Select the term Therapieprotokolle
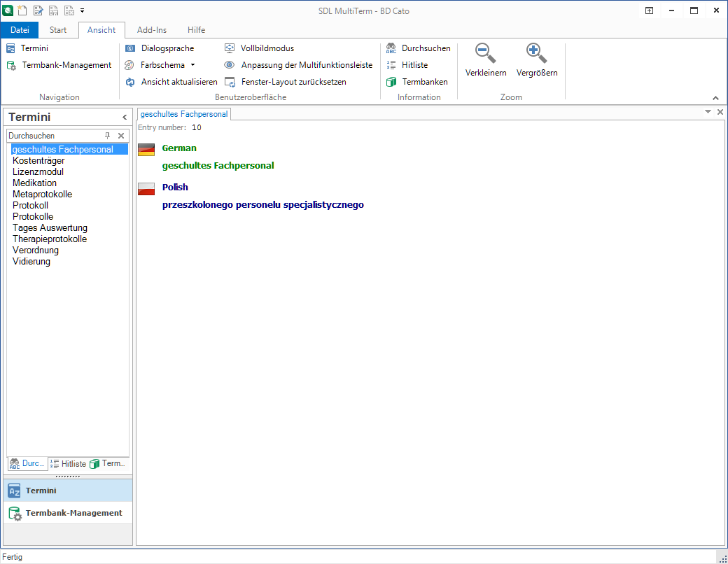The height and width of the screenshot is (564, 728). [50, 239]
